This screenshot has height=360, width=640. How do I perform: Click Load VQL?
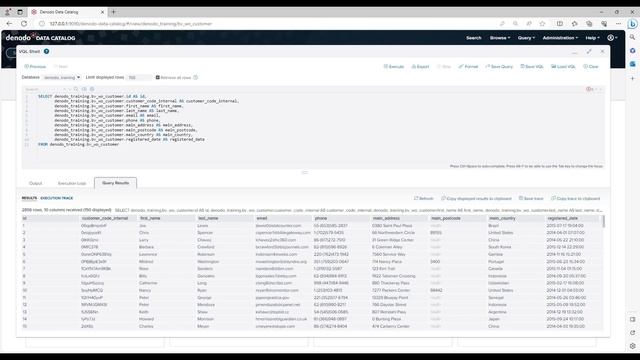pos(563,67)
